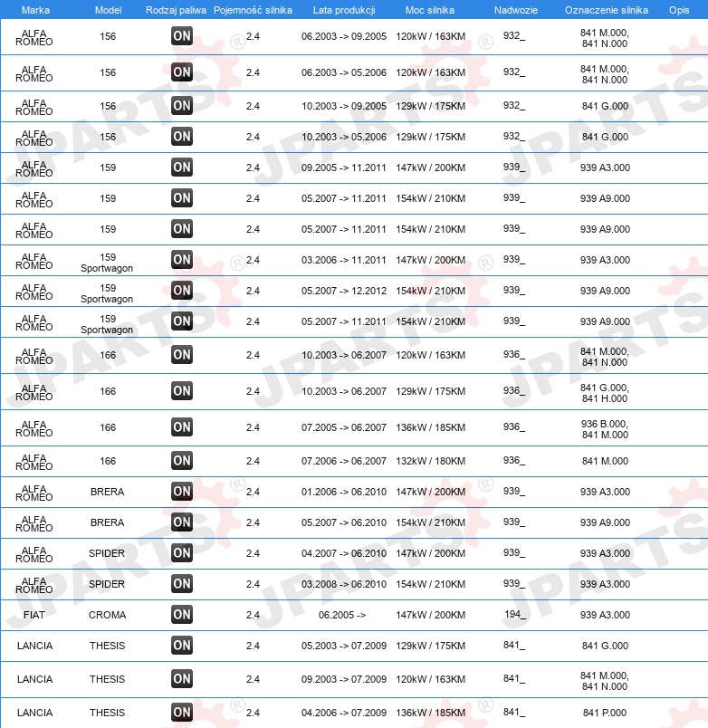708x728 pixels.
Task: Click the 05.2007 -> 12.2012 cell
Action: (343, 291)
